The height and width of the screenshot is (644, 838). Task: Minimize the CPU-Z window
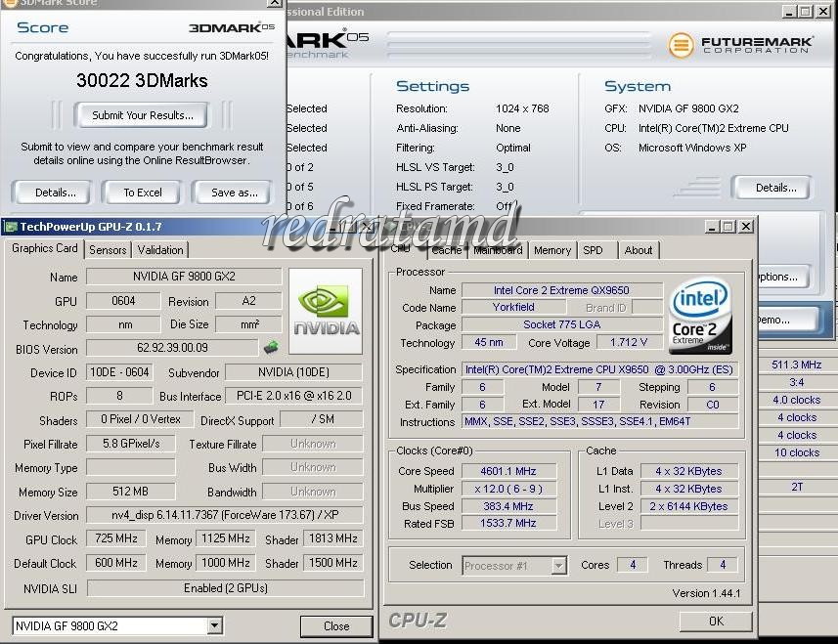(711, 227)
